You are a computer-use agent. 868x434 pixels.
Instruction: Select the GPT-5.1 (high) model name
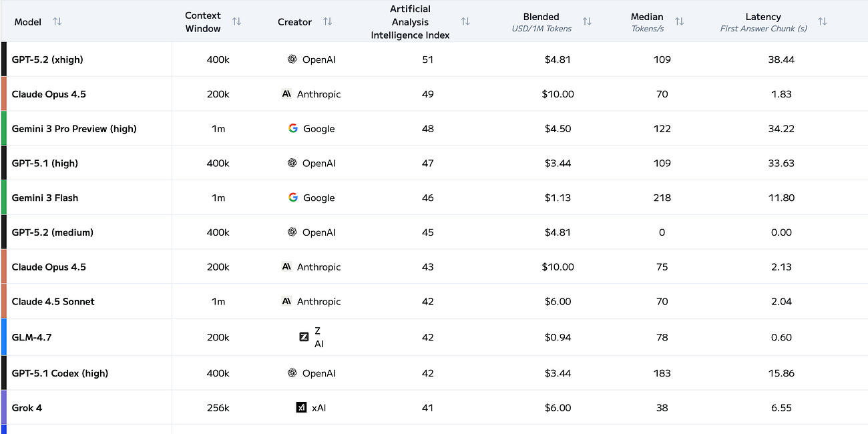[x=45, y=164]
